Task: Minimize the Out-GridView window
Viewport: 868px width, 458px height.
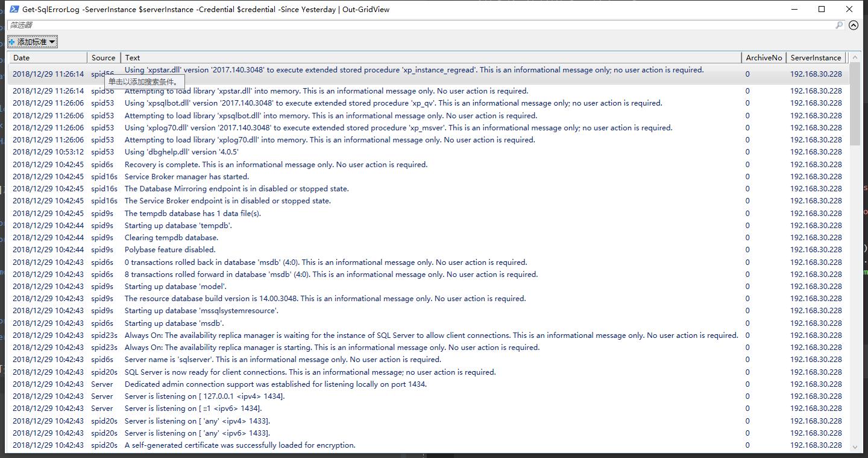Action: click(794, 9)
